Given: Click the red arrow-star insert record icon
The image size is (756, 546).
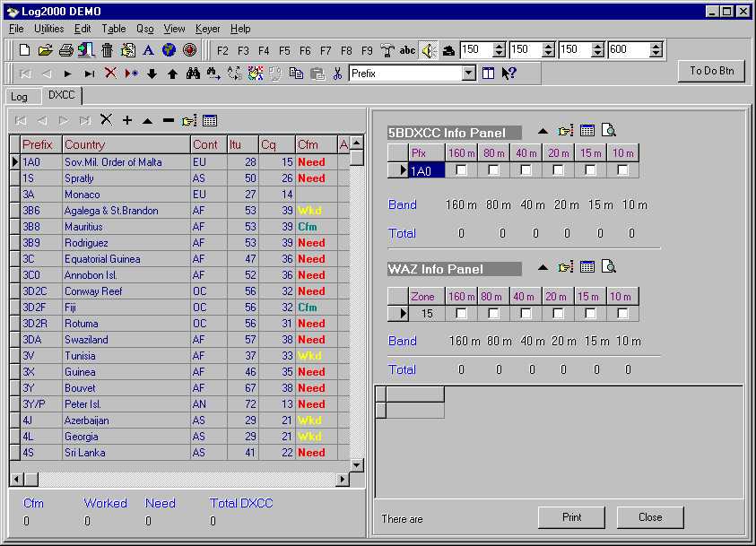Looking at the screenshot, I should click(131, 74).
